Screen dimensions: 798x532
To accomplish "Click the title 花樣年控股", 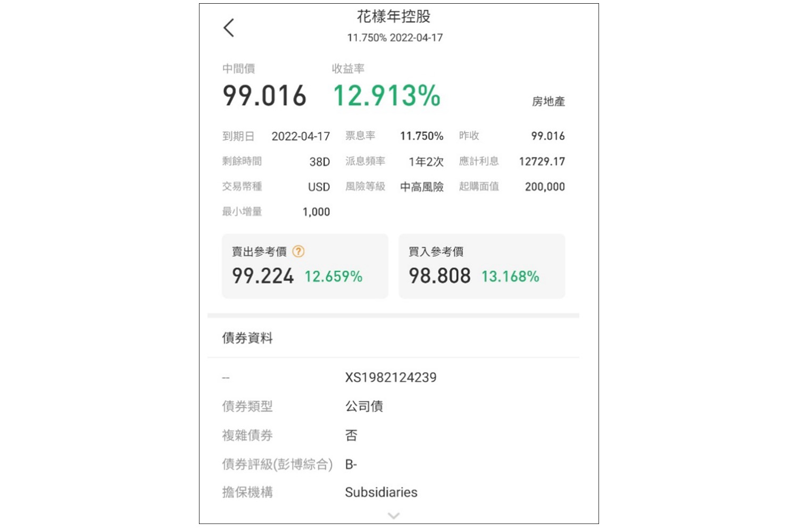I will pos(394,16).
